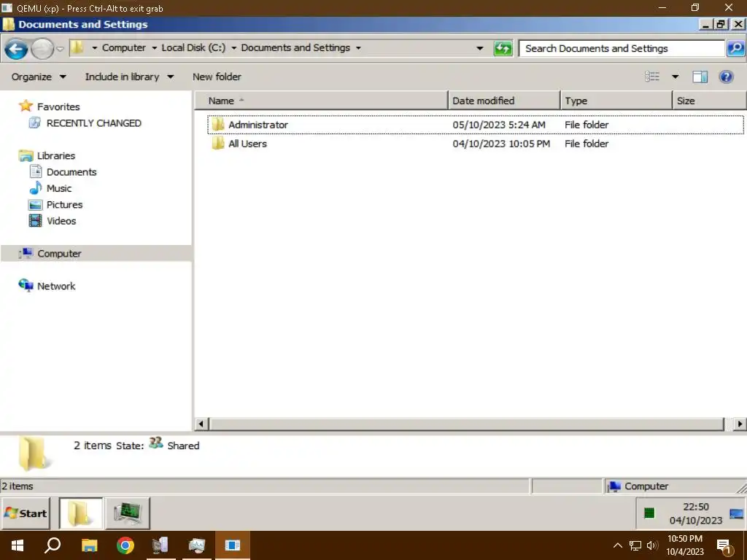Go back with the blue Back arrow
This screenshot has height=560, width=747.
click(16, 49)
